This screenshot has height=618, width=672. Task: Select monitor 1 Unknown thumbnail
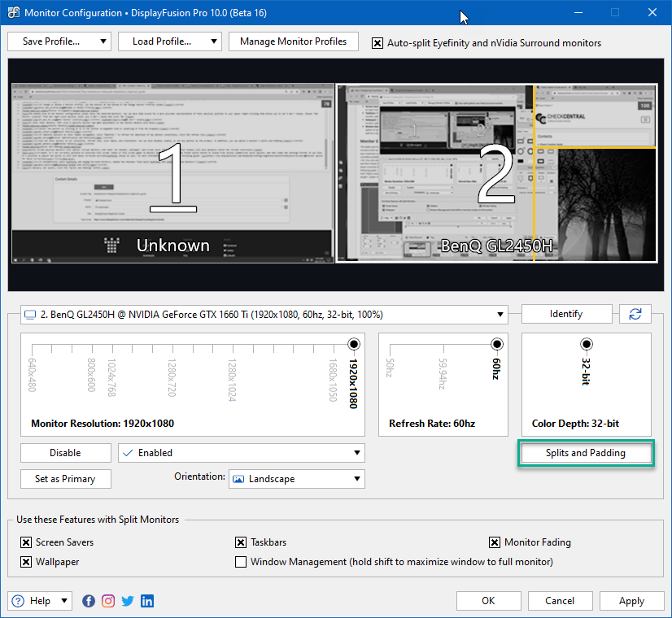tap(172, 173)
